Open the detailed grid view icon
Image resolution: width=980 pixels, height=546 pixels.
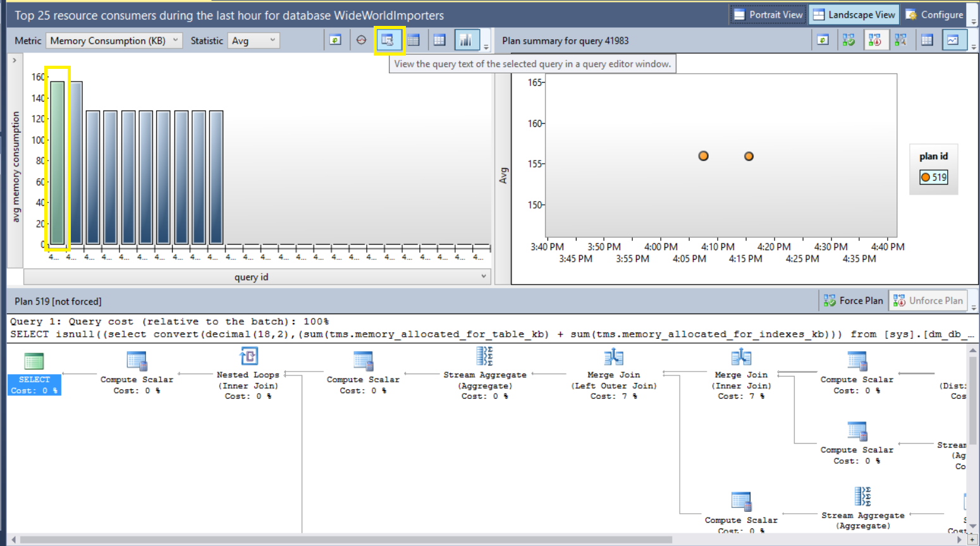click(413, 40)
